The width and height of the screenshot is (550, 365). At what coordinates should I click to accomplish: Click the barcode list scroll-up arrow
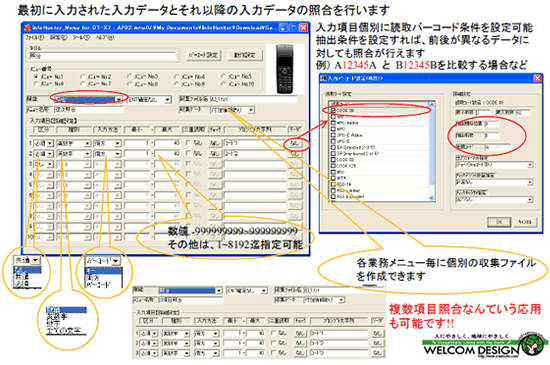click(x=431, y=104)
